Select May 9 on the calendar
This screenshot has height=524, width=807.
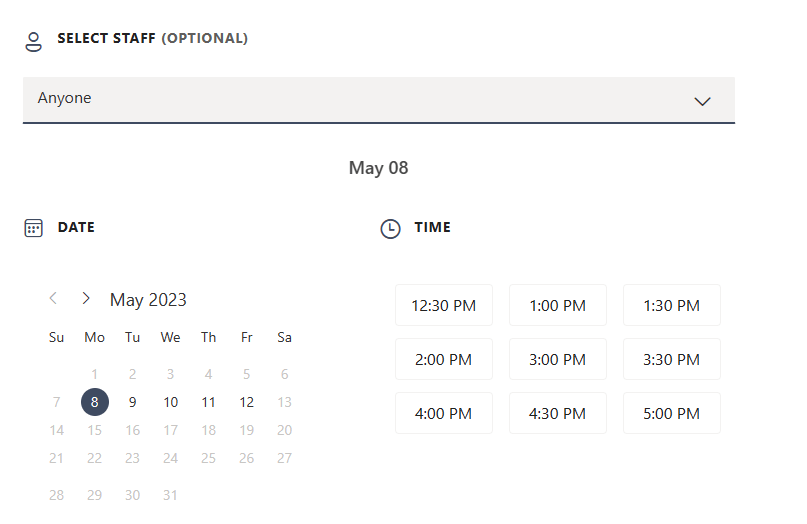[x=132, y=402]
